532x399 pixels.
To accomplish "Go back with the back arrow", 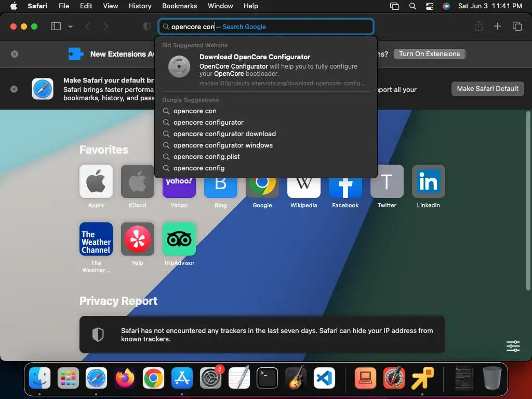I will tap(87, 26).
